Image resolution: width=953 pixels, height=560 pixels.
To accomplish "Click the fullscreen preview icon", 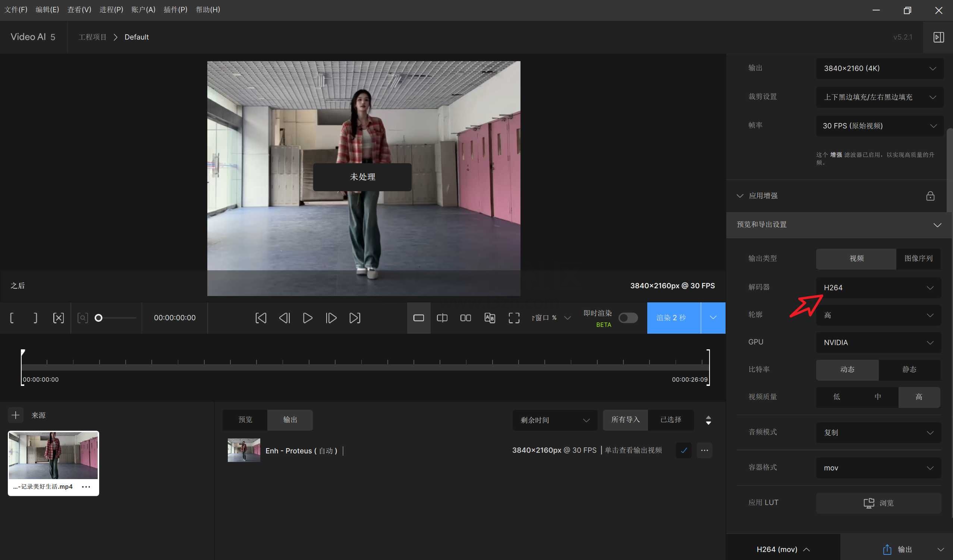I will [x=513, y=317].
